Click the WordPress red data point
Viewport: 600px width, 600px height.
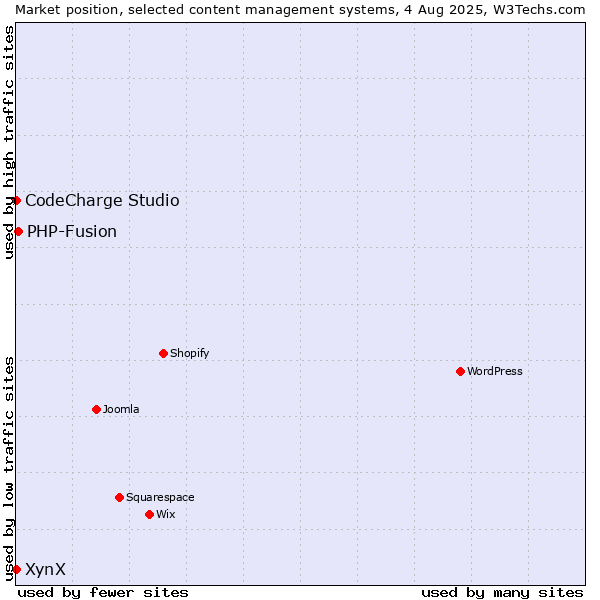[460, 372]
